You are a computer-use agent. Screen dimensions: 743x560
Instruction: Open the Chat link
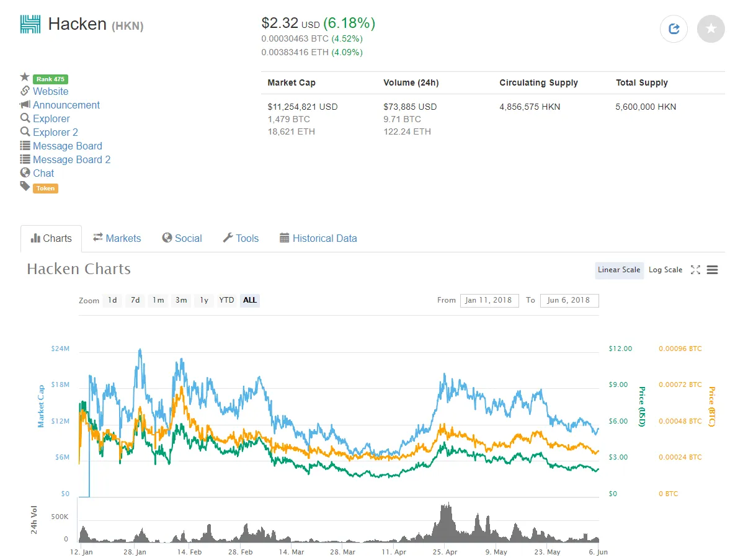pos(43,174)
